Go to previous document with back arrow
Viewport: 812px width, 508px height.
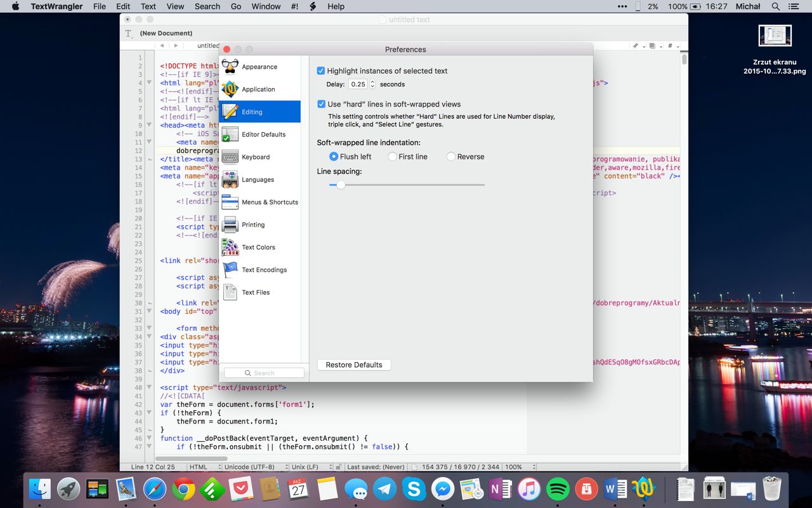[x=162, y=46]
